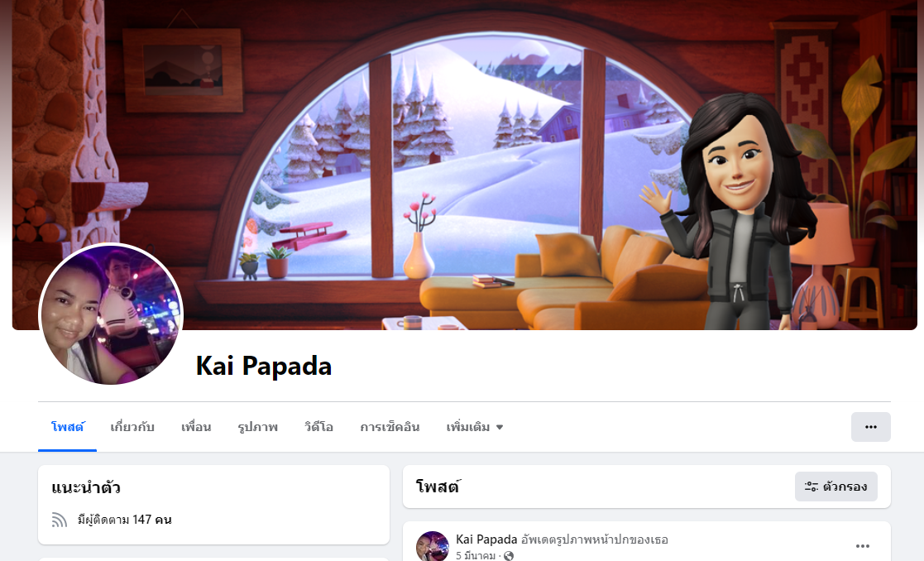Go to the รูปภาพ tab

click(257, 427)
